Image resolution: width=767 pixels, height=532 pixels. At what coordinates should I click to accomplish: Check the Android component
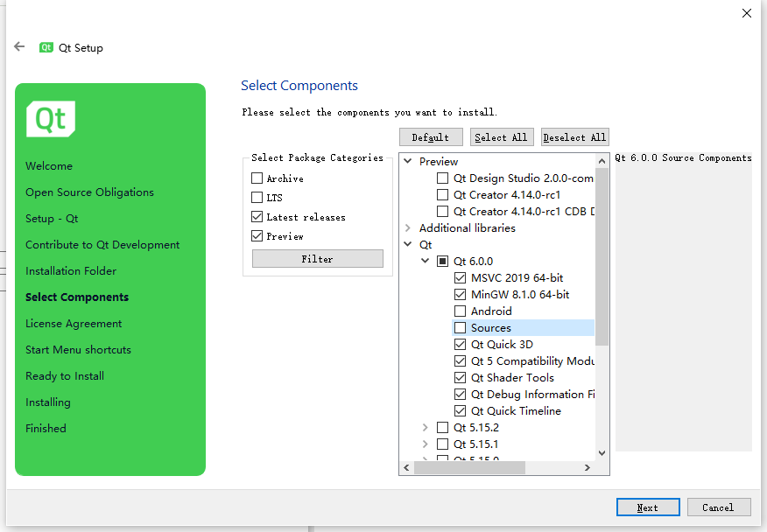pos(460,311)
